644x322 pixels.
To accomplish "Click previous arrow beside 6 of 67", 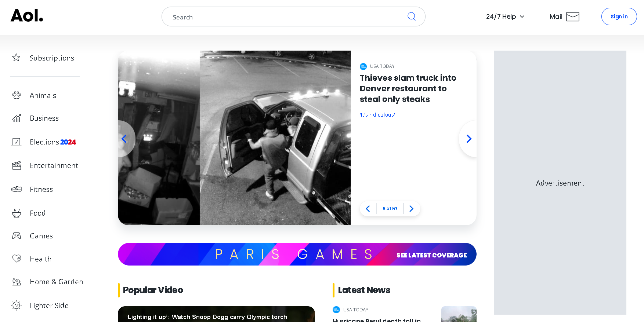I will (x=368, y=209).
